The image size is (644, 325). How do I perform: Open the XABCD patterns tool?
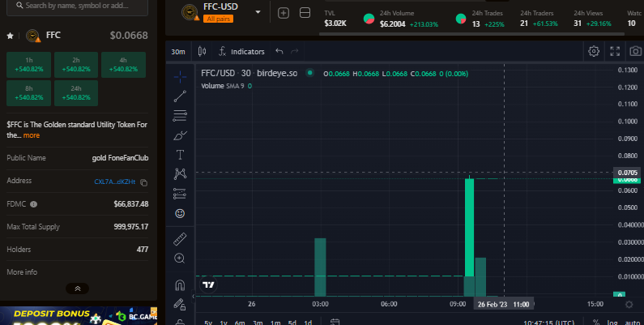180,174
